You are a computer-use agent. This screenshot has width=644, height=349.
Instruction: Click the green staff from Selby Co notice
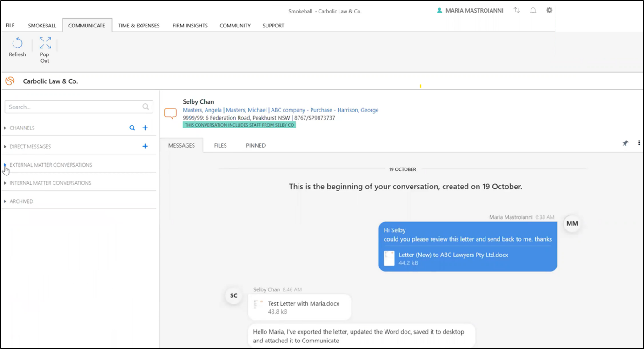click(239, 125)
